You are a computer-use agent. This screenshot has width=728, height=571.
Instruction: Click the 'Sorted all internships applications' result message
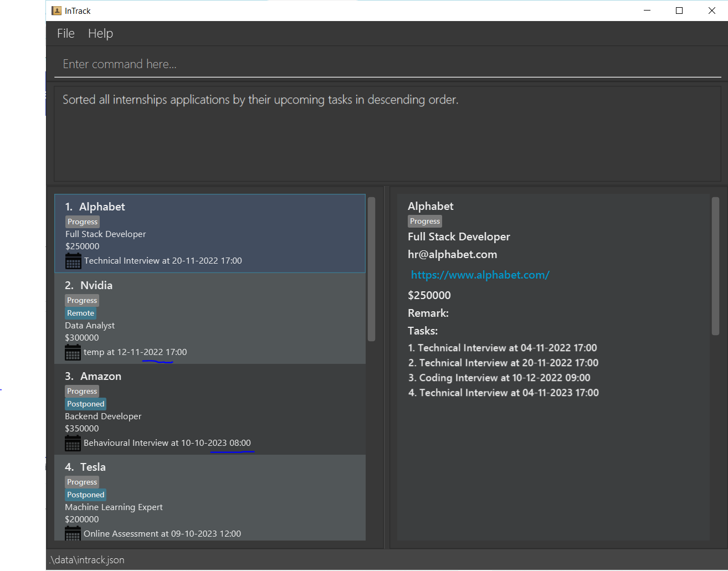coord(260,100)
